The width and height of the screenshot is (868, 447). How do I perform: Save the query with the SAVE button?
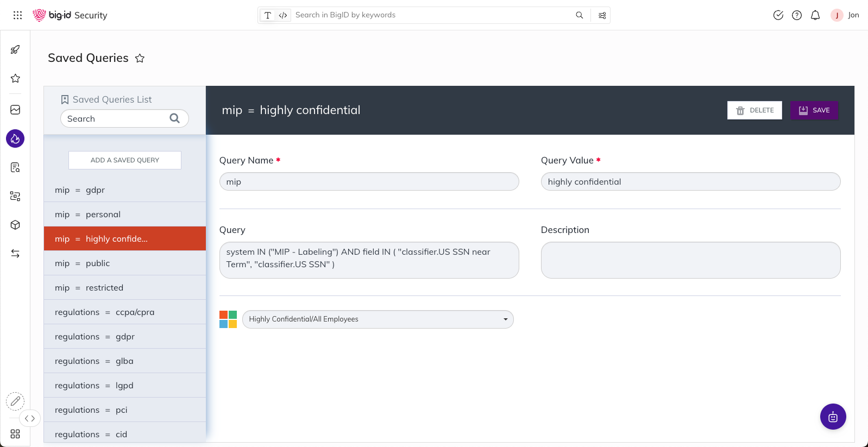point(814,110)
